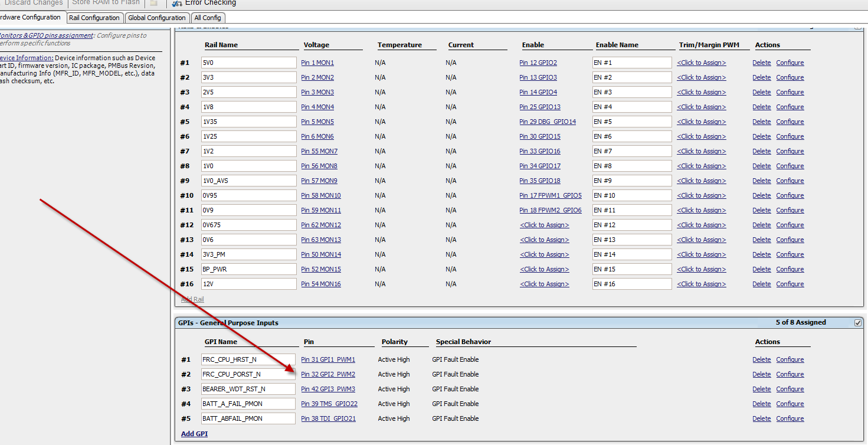The image size is (868, 445).
Task: Open the Device Information link
Action: click(27, 58)
